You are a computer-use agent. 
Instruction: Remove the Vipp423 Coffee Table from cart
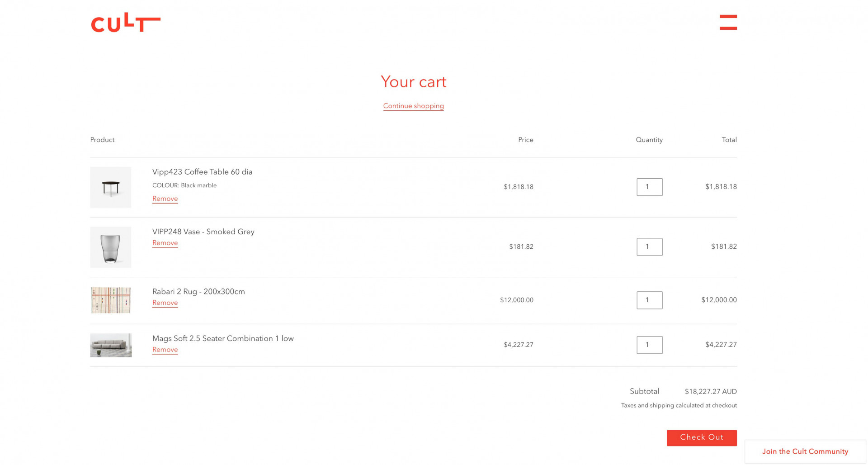pyautogui.click(x=165, y=199)
